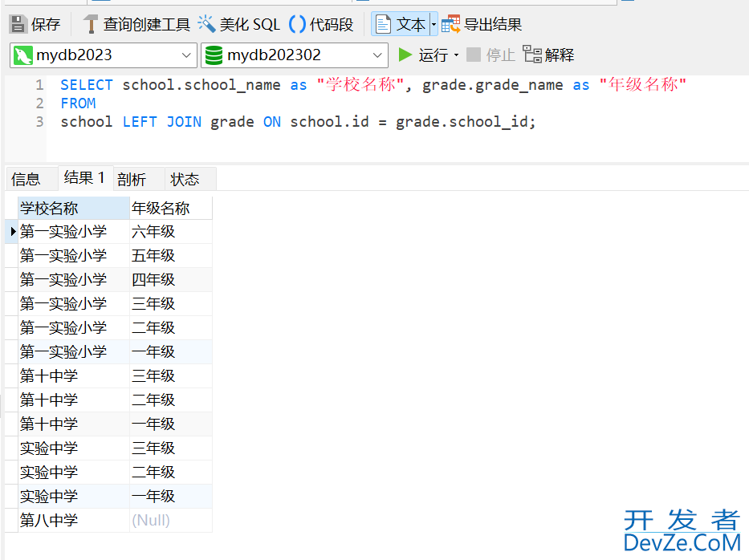Select the 实验中学 cell beside 三年级
This screenshot has width=749, height=560.
[x=74, y=448]
